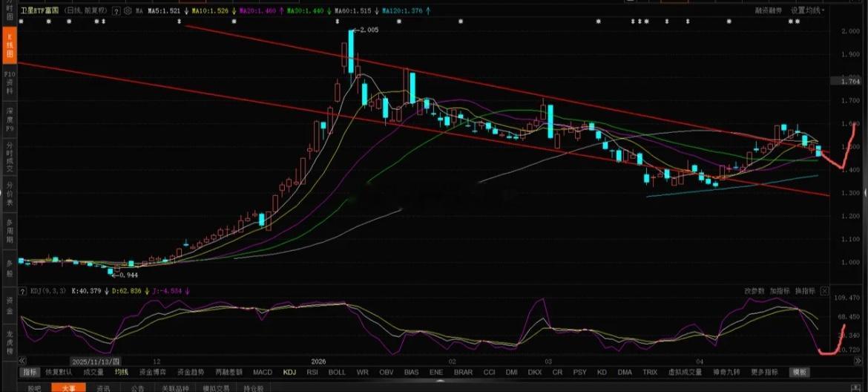Switch to the 持仓股 bottom tab
This screenshot has height=392, width=868.
click(254, 388)
